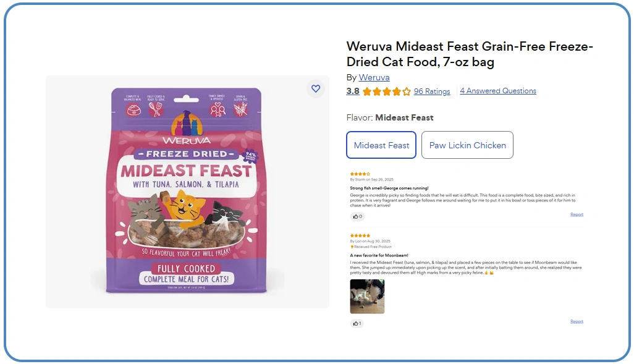634x364 pixels.
Task: Click the 3.8 average rating number
Action: [x=353, y=91]
